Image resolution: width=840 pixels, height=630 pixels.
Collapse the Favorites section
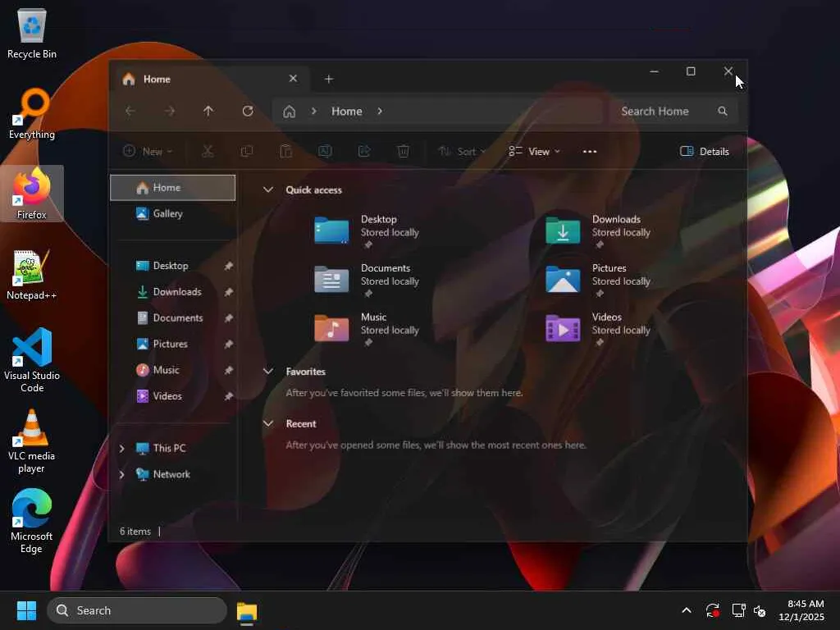click(268, 372)
